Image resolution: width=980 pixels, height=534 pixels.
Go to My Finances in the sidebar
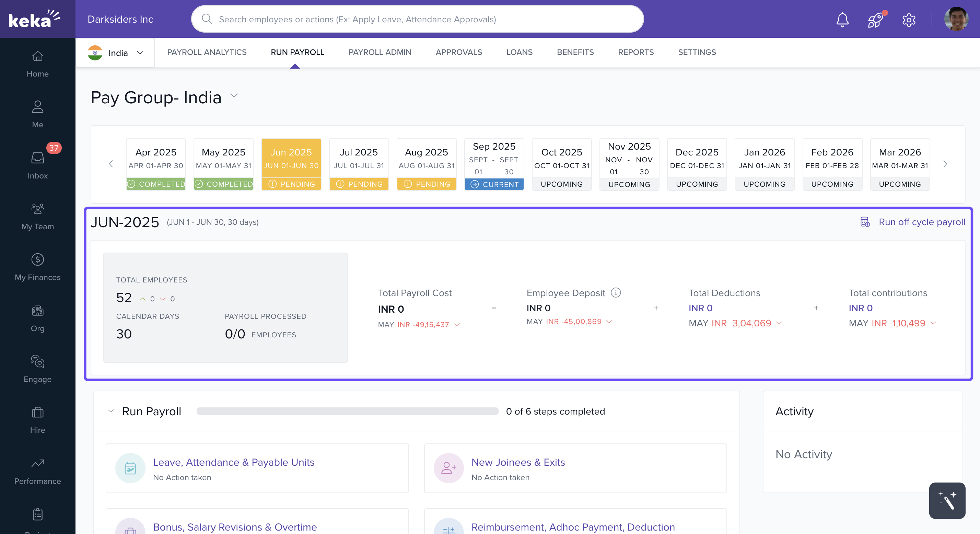[37, 267]
